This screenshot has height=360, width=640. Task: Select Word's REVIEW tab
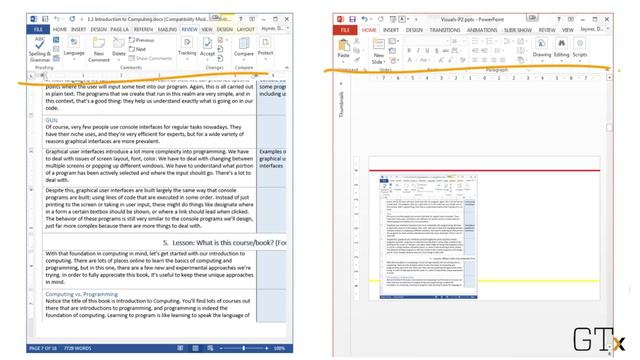pos(189,29)
